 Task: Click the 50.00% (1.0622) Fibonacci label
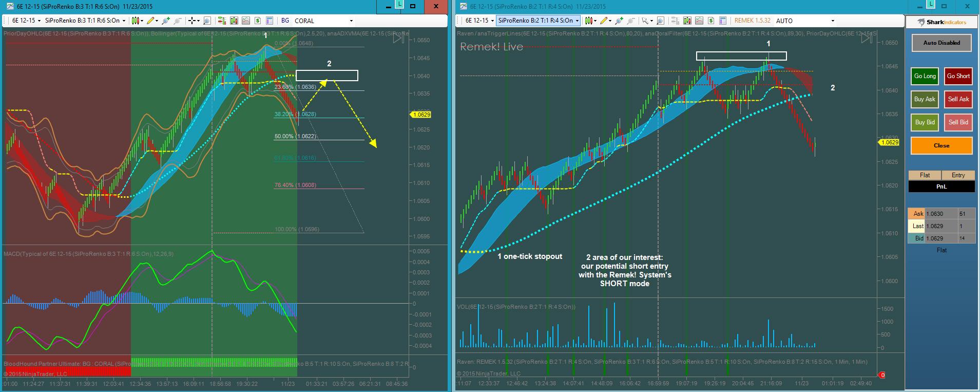point(295,136)
